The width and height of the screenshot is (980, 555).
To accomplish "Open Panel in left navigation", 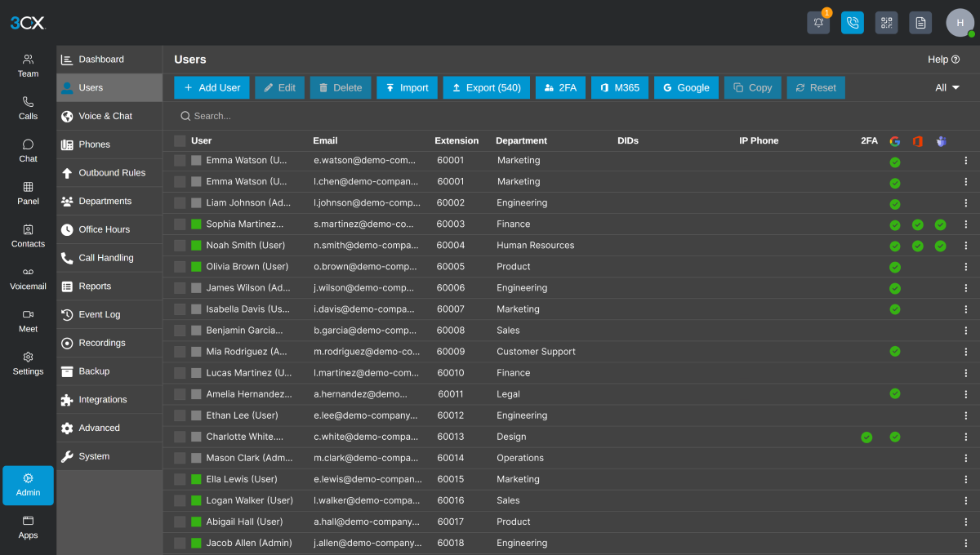I will point(28,193).
